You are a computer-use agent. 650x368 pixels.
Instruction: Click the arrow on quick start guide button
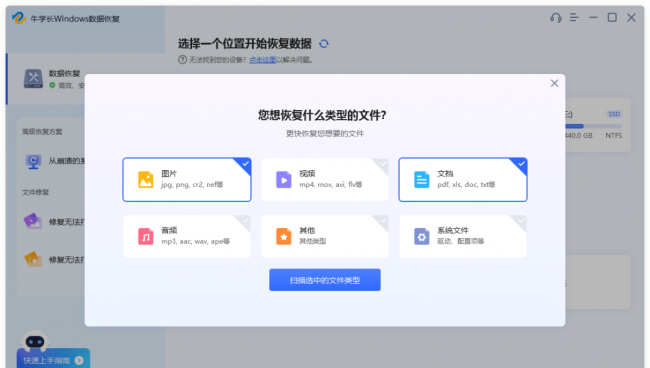pos(79,361)
